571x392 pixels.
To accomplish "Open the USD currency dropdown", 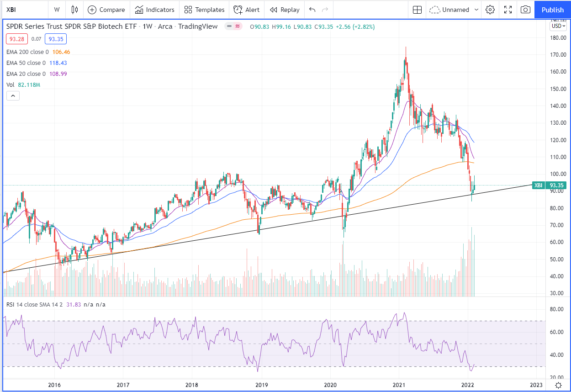I will click(558, 26).
